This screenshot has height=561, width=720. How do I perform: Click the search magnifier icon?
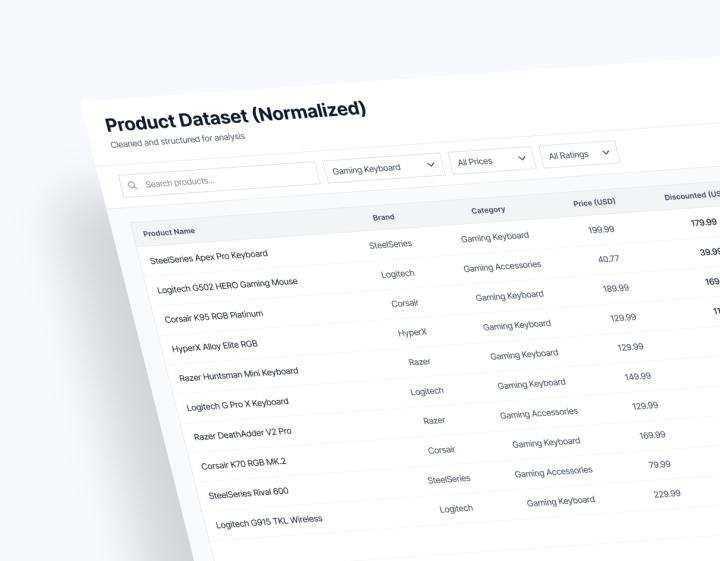[132, 185]
